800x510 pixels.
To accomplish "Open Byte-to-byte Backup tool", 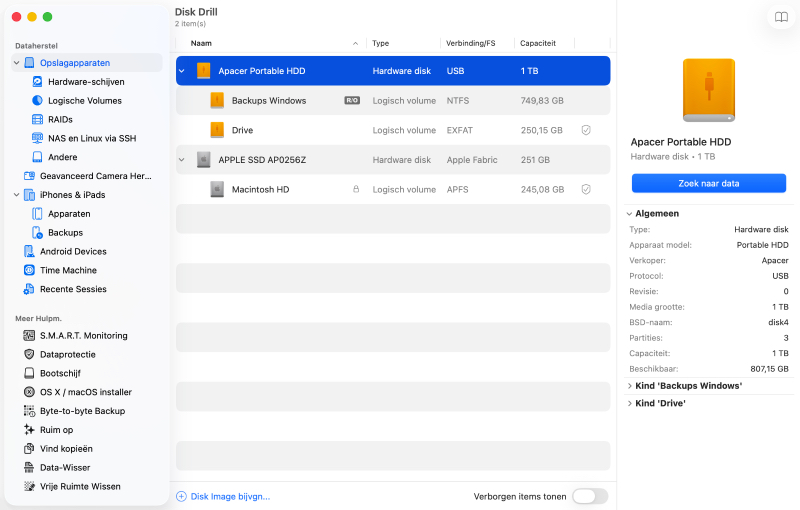I will pyautogui.click(x=30, y=411).
